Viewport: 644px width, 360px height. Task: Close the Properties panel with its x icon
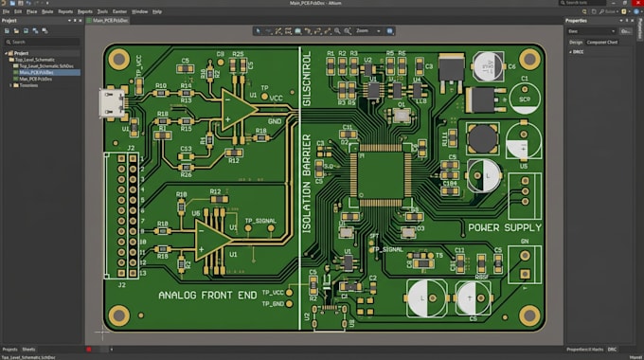[632, 21]
